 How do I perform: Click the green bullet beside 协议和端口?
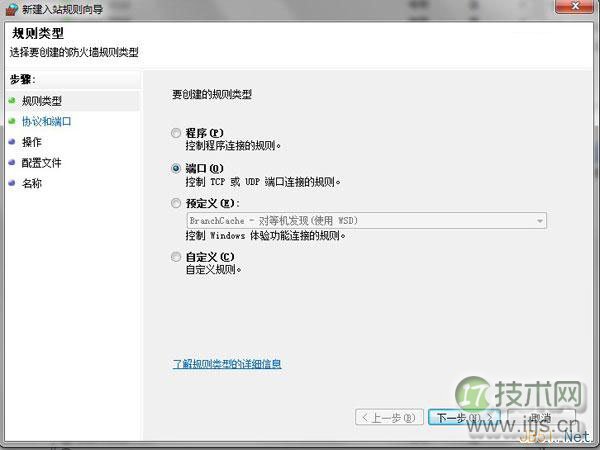(x=11, y=122)
